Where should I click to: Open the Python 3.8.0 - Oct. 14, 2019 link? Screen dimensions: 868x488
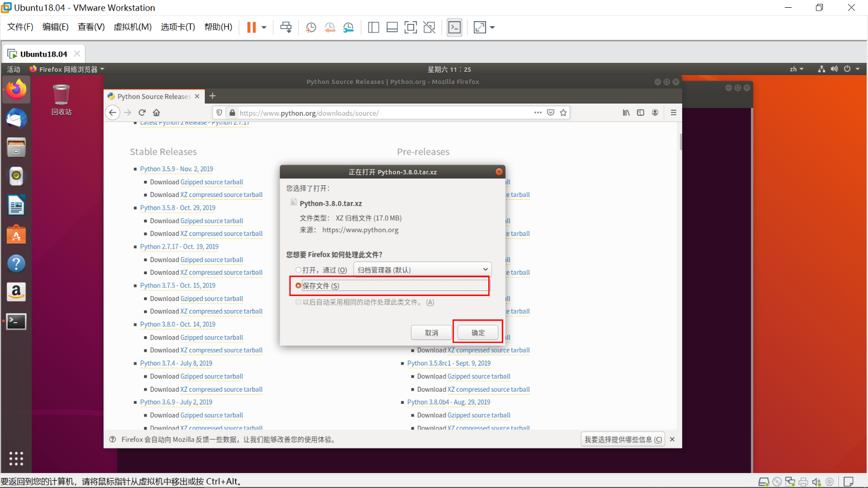178,324
